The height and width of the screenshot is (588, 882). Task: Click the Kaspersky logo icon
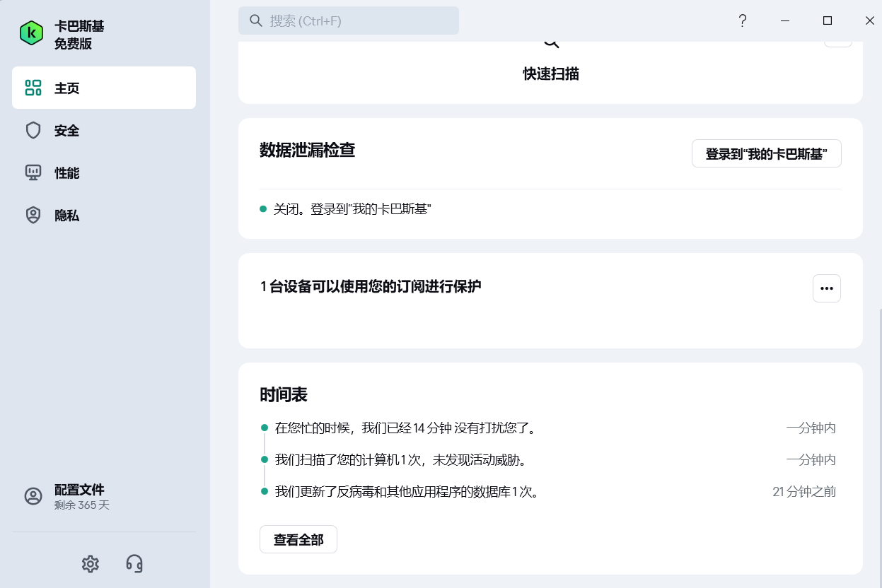point(32,33)
